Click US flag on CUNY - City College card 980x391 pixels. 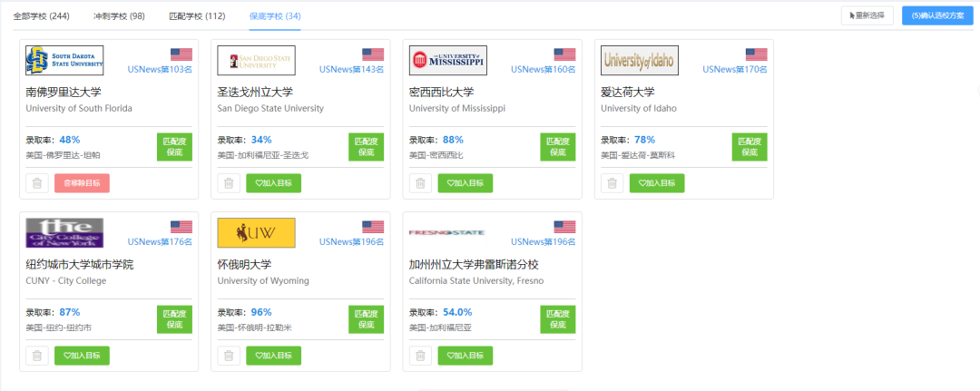click(181, 227)
